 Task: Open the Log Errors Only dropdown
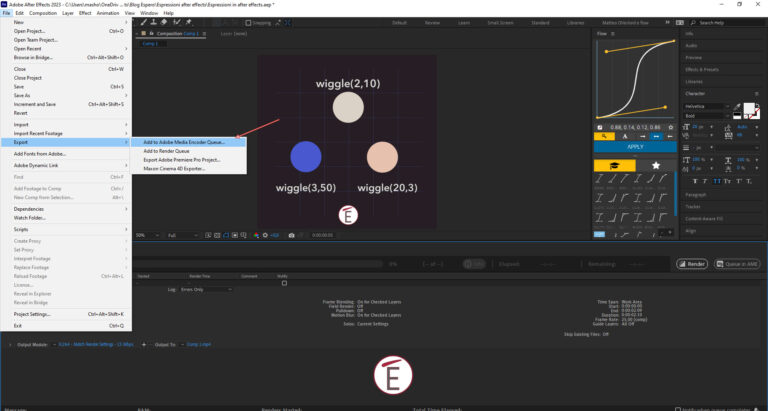click(206, 290)
